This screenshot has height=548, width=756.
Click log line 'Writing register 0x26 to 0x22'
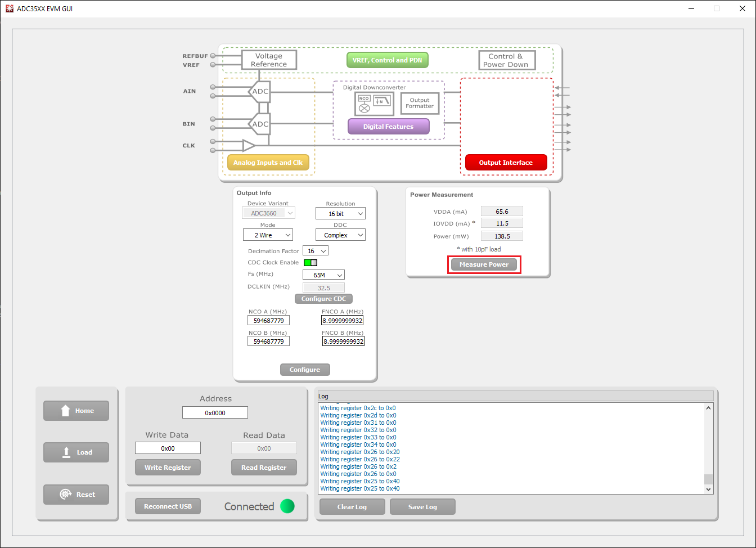(x=360, y=459)
